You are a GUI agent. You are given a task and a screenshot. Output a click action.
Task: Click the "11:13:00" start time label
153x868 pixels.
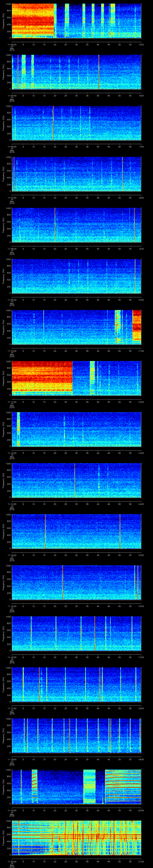tap(12, 504)
